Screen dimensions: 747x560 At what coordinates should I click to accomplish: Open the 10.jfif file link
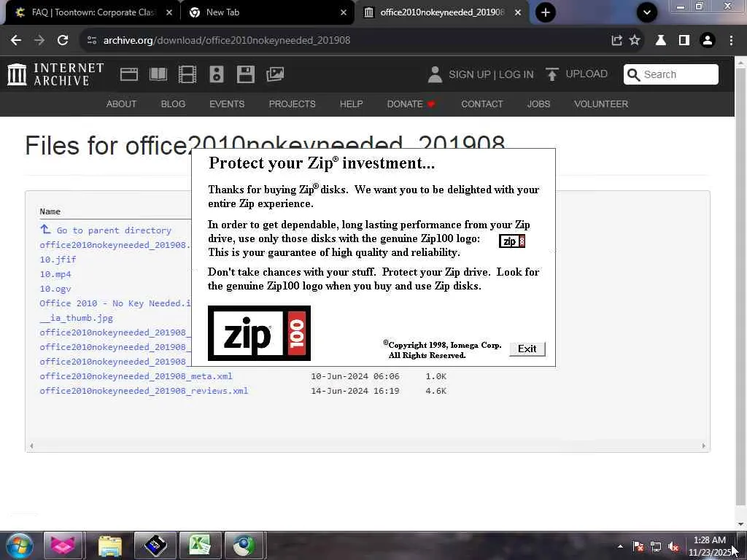click(58, 260)
